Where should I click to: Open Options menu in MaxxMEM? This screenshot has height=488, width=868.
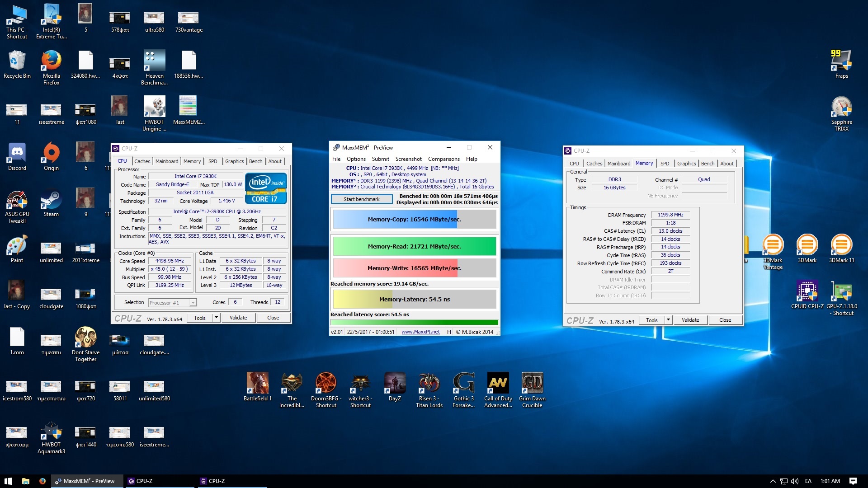click(x=356, y=159)
